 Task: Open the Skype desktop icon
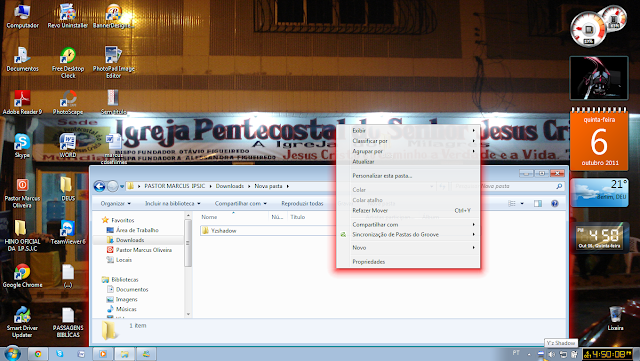(22, 146)
